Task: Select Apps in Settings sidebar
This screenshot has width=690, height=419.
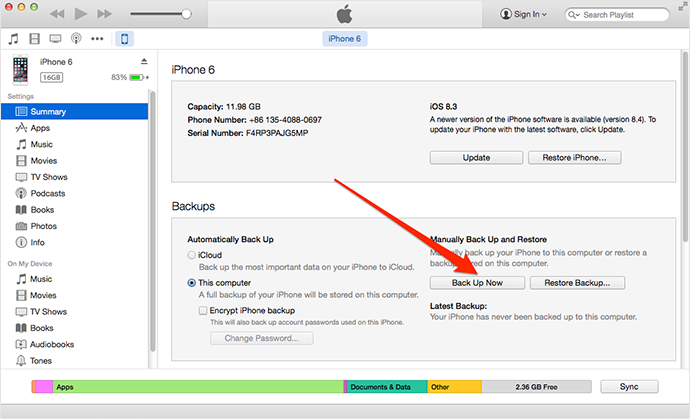Action: click(74, 128)
